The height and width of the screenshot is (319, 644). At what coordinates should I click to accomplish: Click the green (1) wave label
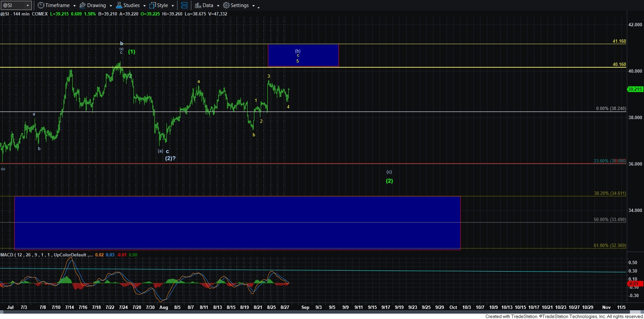click(132, 51)
